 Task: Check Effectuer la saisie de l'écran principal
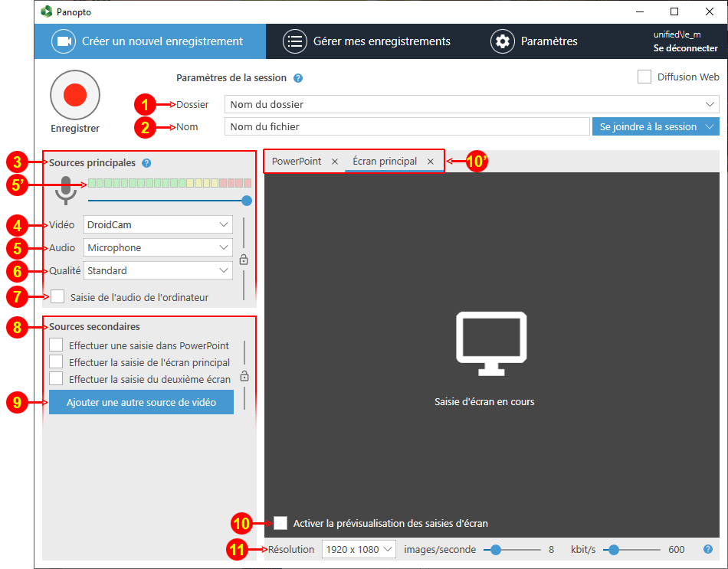click(x=56, y=361)
